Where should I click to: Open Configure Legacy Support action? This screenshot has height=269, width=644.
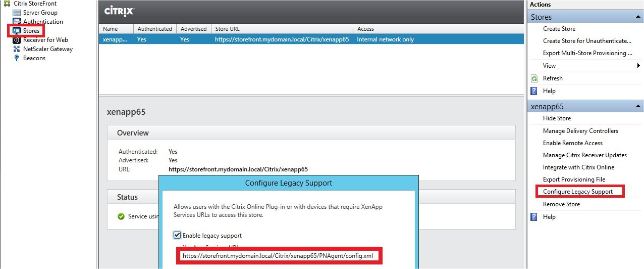[577, 192]
